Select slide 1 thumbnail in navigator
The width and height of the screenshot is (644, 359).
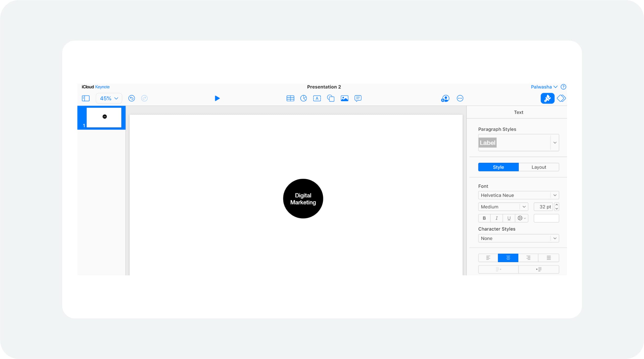click(104, 117)
